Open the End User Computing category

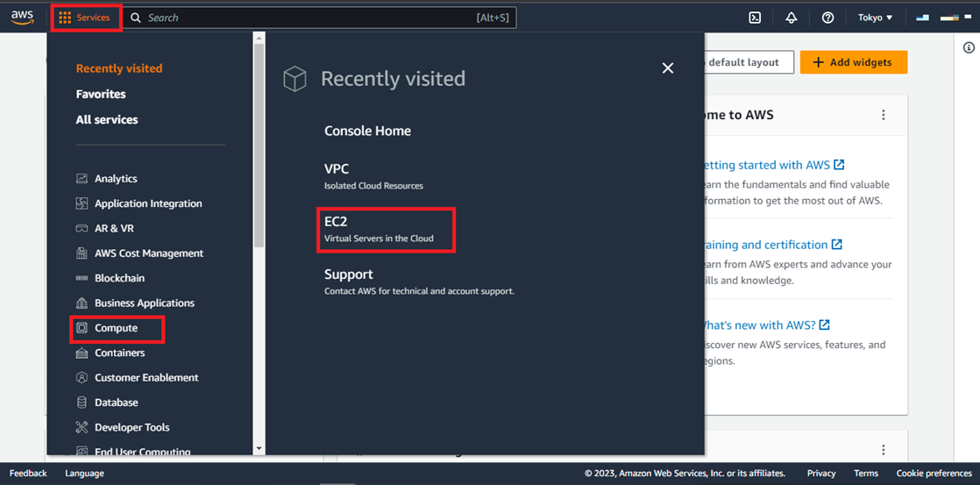pos(143,452)
